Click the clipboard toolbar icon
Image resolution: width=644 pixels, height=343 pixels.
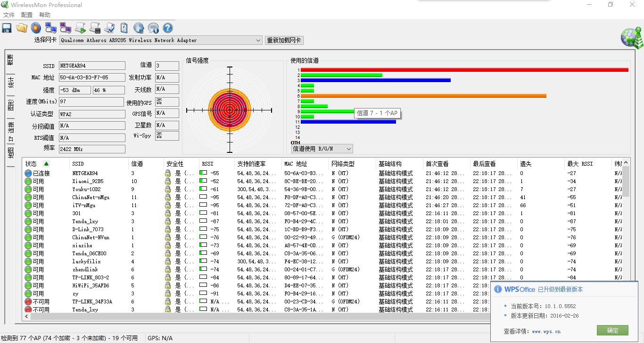[x=124, y=28]
